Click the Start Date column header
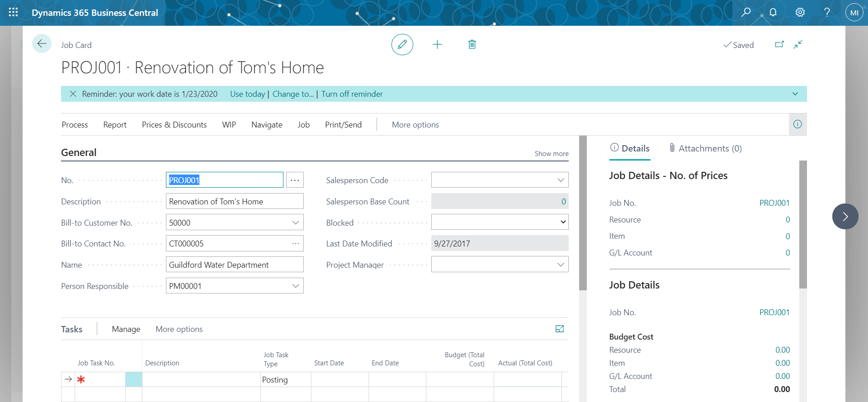 [x=329, y=363]
